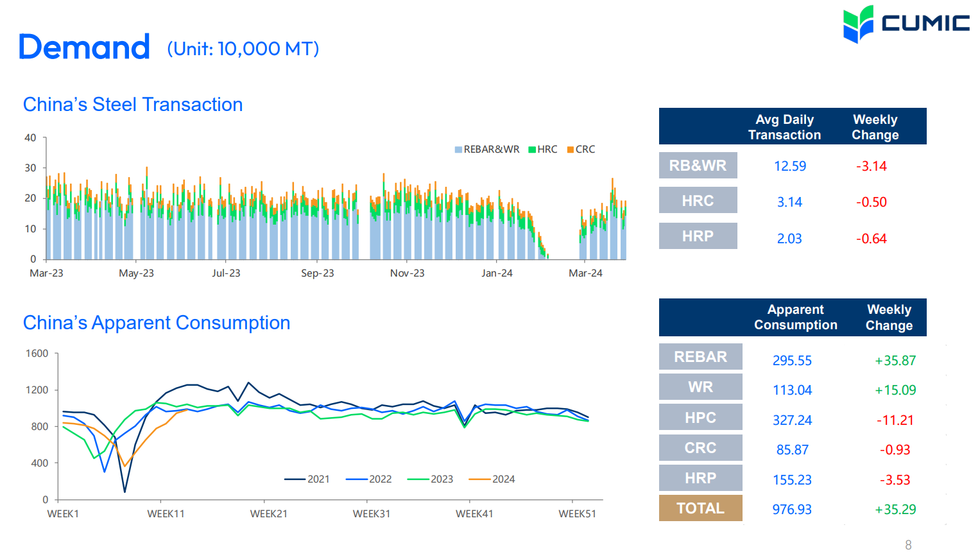
Task: Click the CUMIC logo icon
Action: pyautogui.click(x=858, y=24)
